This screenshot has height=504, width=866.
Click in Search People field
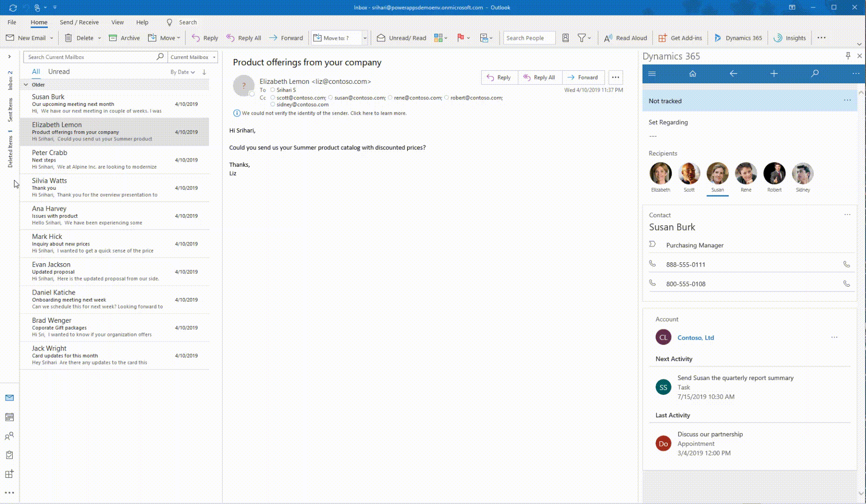tap(529, 38)
